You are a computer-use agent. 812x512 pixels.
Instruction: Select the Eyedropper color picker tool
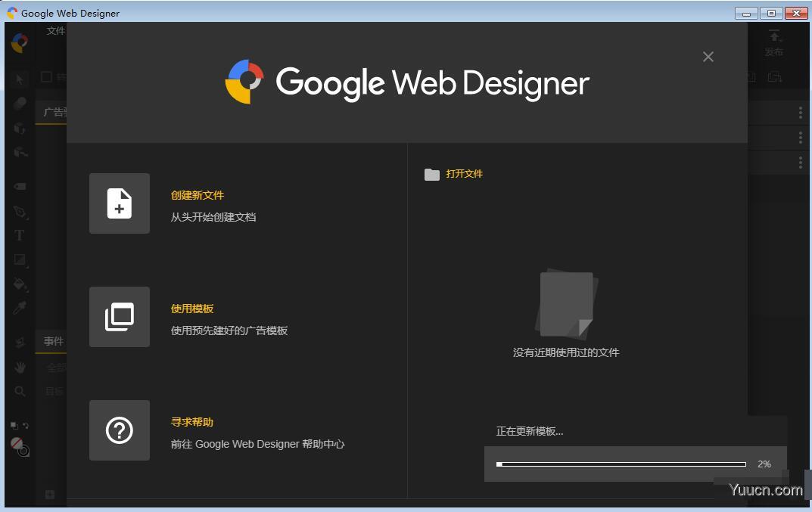click(x=20, y=308)
